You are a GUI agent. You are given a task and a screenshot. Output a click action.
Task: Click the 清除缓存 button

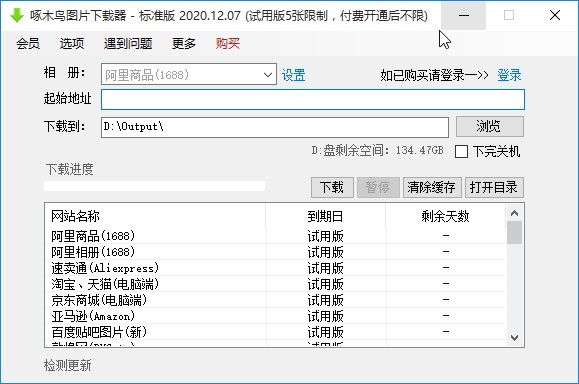[x=431, y=187]
